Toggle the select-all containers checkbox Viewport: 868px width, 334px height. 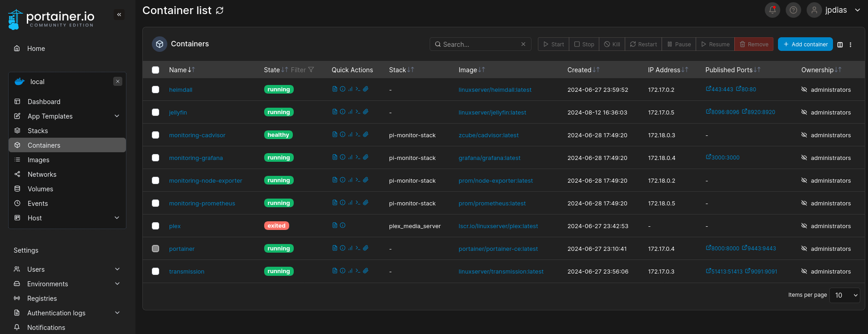156,70
